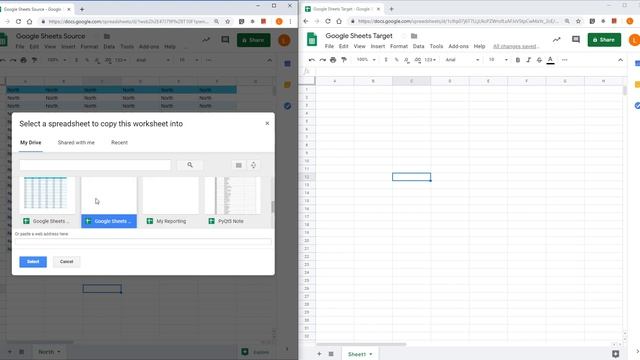The height and width of the screenshot is (360, 640).
Task: Toggle strikethrough formatting in Target window
Action: [x=539, y=60]
